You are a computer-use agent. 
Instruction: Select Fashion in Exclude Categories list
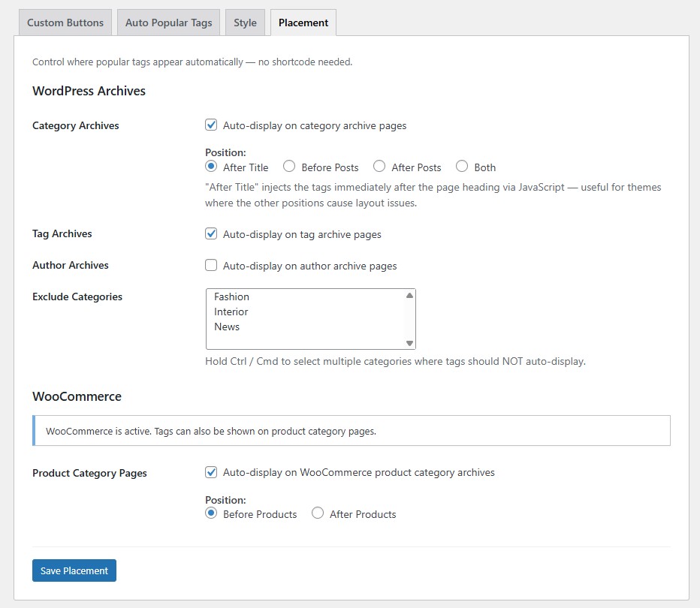pos(231,296)
